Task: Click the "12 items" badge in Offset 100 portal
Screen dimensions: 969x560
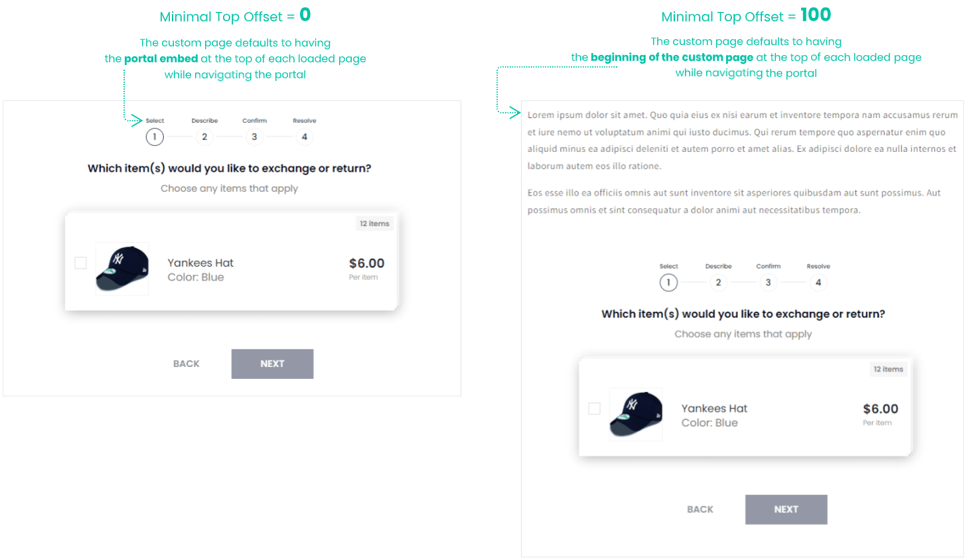Action: coord(888,369)
